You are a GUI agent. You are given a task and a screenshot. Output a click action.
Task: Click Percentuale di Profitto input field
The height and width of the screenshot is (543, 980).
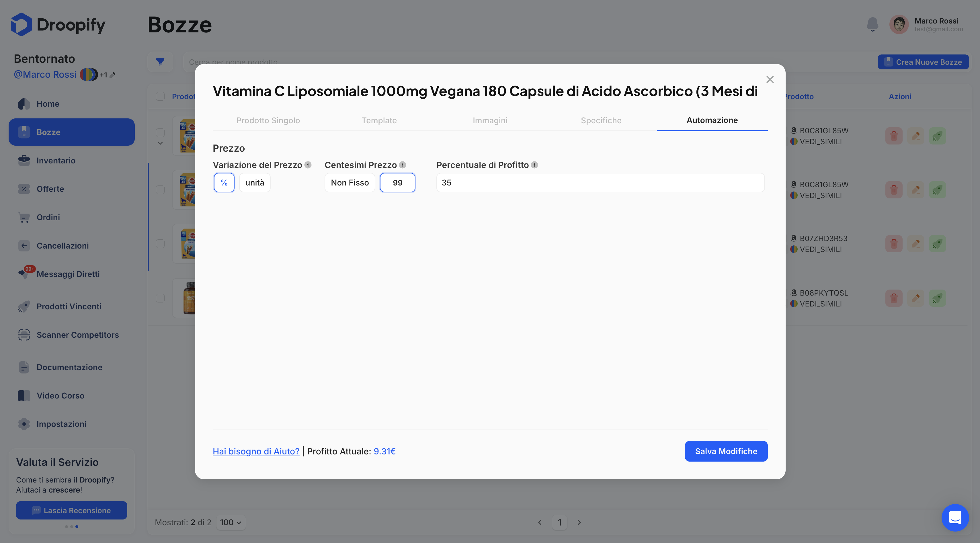point(600,183)
